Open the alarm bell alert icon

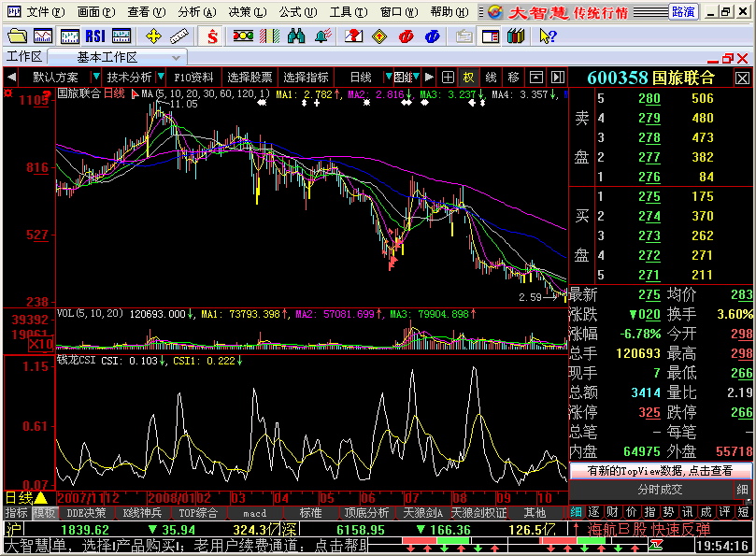[x=322, y=36]
